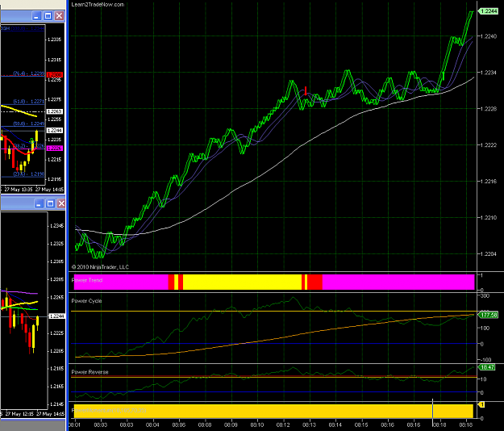Click the 08:15 time axis label
The height and width of the screenshot is (431, 504).
point(361,425)
